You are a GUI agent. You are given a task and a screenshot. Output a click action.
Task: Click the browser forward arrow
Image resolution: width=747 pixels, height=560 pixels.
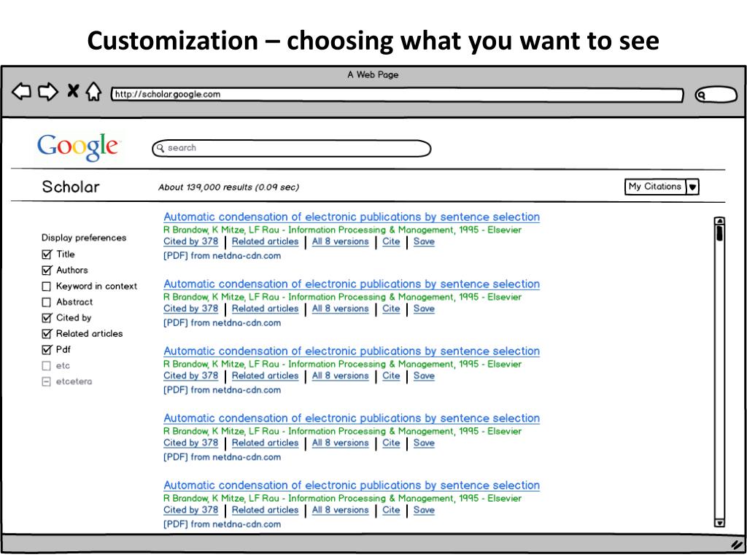(47, 91)
